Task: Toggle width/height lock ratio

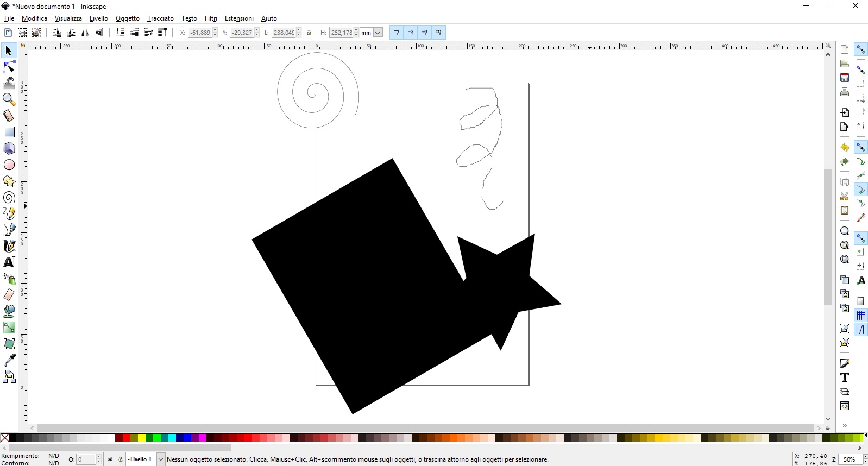Action: click(x=309, y=33)
